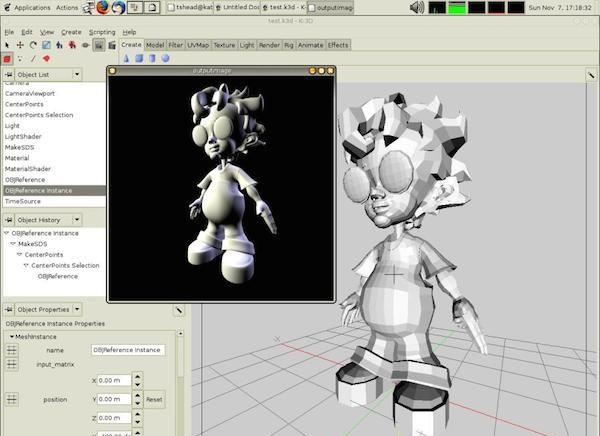
Task: Activate the Rotate tool icon
Action: [x=33, y=45]
